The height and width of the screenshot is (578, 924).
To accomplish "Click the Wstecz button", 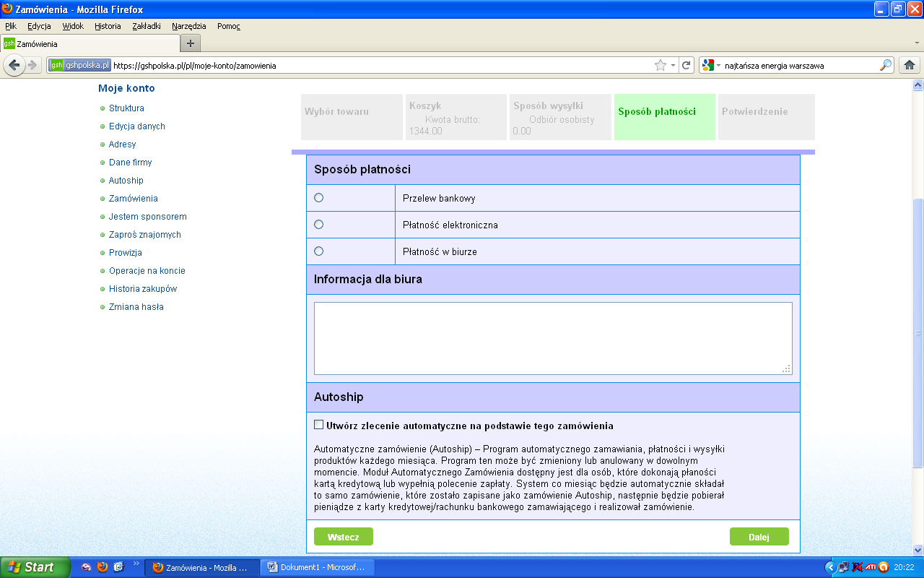I will (x=344, y=537).
